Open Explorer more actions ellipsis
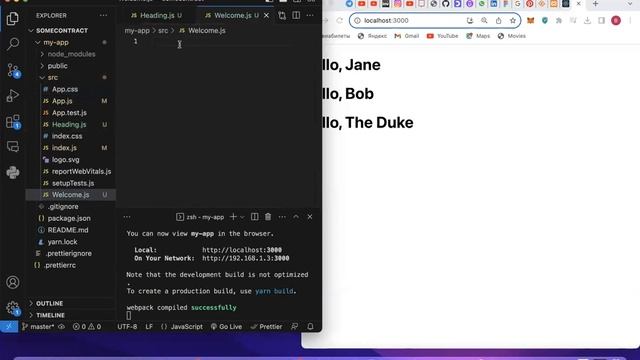Viewport: 640px width, 360px height. point(103,16)
